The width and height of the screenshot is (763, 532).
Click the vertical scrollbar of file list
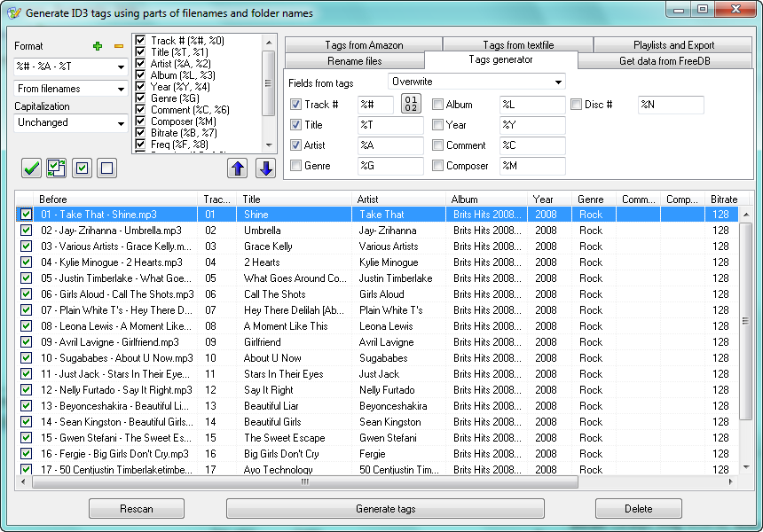[745, 321]
